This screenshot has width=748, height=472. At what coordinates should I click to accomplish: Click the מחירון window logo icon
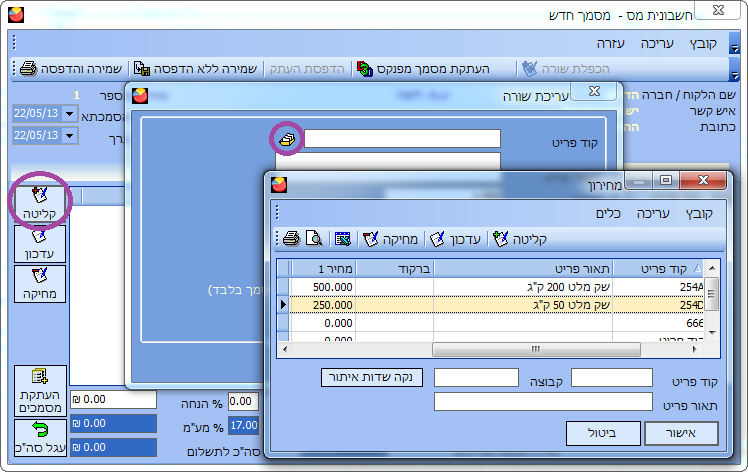279,184
